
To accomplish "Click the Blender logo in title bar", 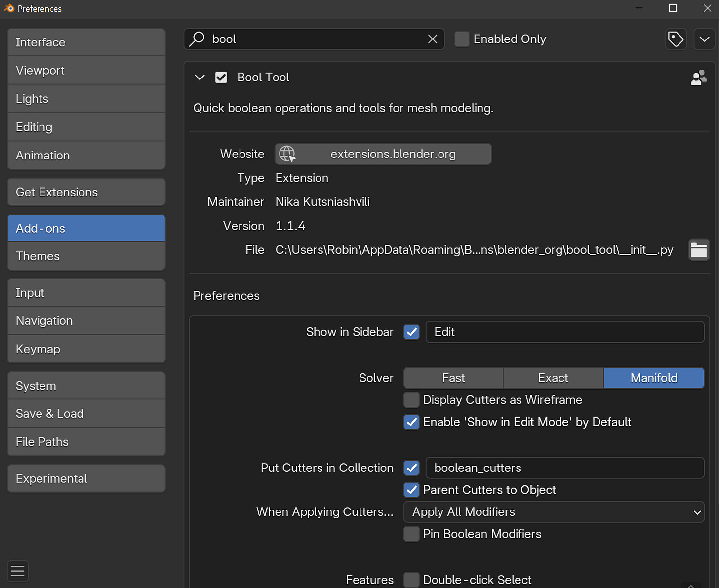I will point(9,8).
